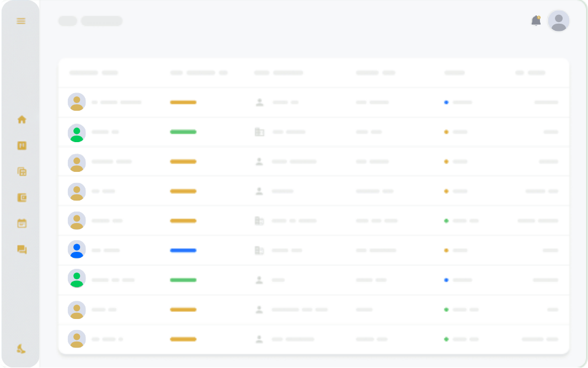The width and height of the screenshot is (588, 368).
Task: Open notifications via the bell icon
Action: pos(536,20)
